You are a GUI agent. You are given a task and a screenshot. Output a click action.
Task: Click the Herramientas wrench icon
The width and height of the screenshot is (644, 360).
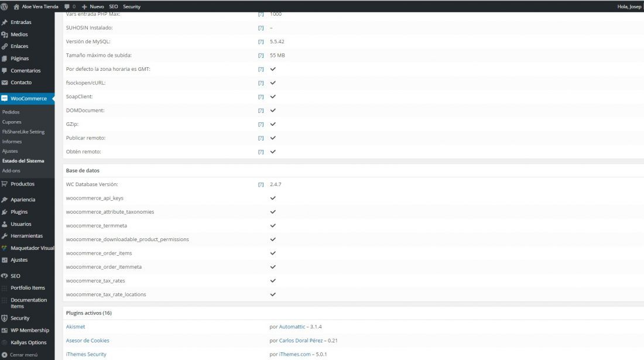tap(5, 236)
